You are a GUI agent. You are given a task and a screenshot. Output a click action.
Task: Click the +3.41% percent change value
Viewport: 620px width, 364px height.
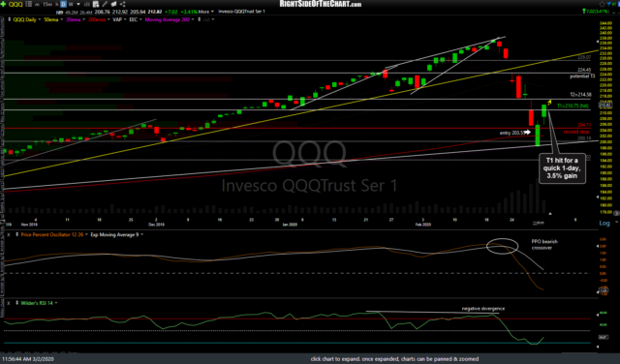(188, 12)
